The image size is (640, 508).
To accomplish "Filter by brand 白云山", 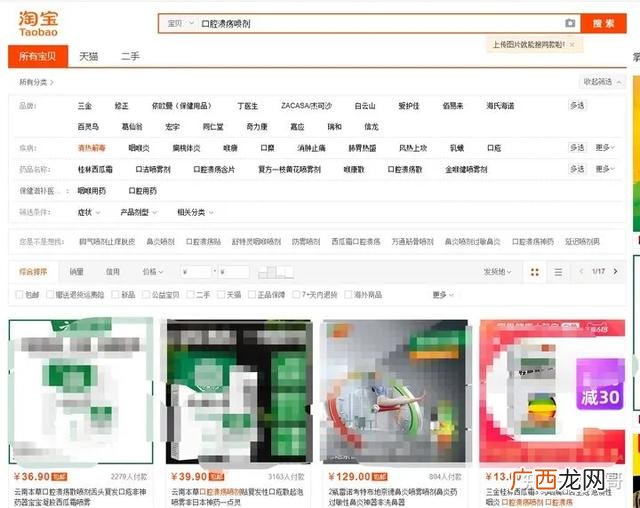I will (x=365, y=106).
